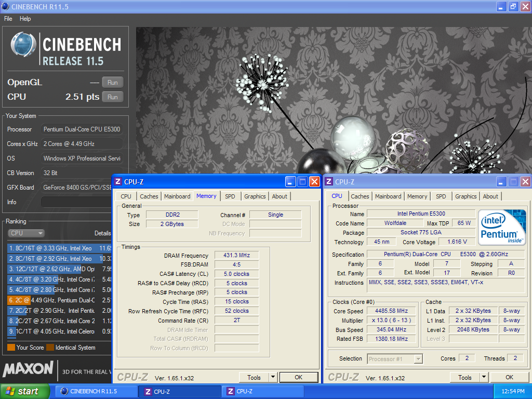The height and width of the screenshot is (399, 532).
Task: Run the OpenGL benchmark
Action: [113, 83]
